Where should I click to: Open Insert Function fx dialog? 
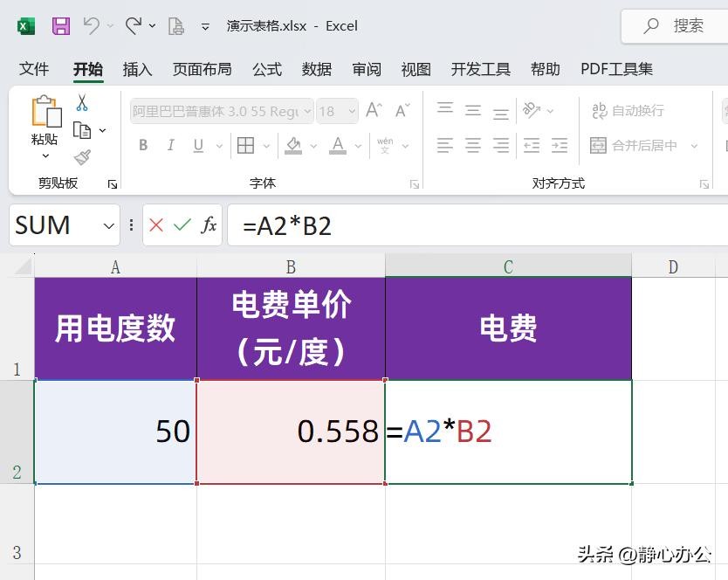pos(209,225)
